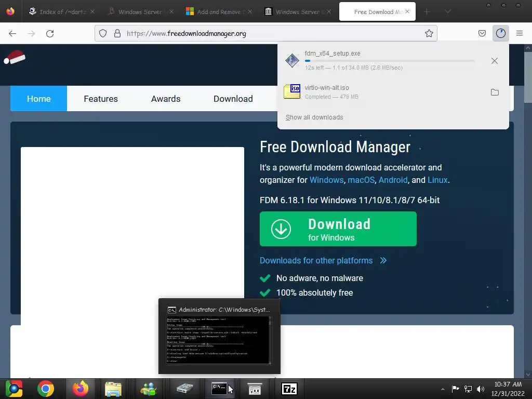The height and width of the screenshot is (399, 532).
Task: Click the green Download for Windows button
Action: click(x=338, y=229)
